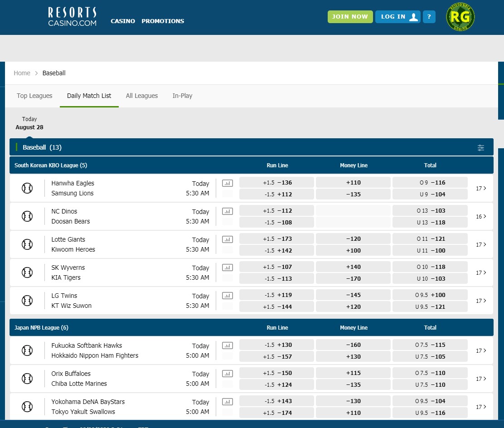The width and height of the screenshot is (504, 428).
Task: Open the help question mark button
Action: pos(429,17)
